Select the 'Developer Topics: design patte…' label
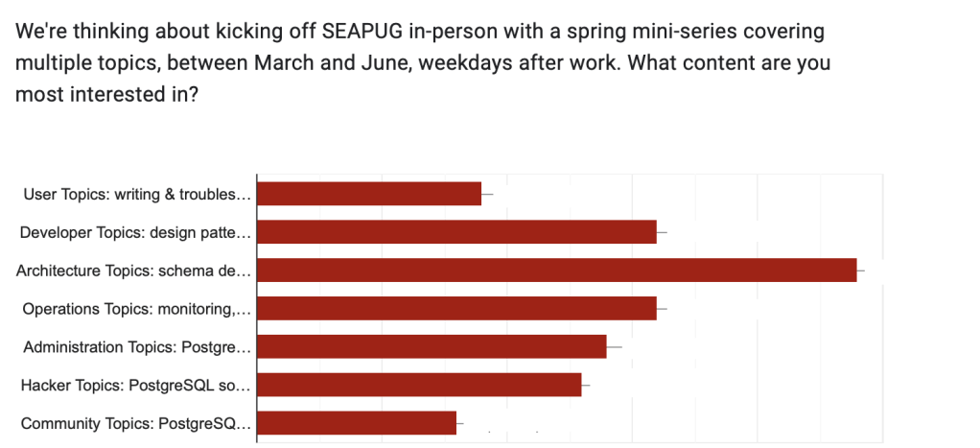 tap(135, 232)
